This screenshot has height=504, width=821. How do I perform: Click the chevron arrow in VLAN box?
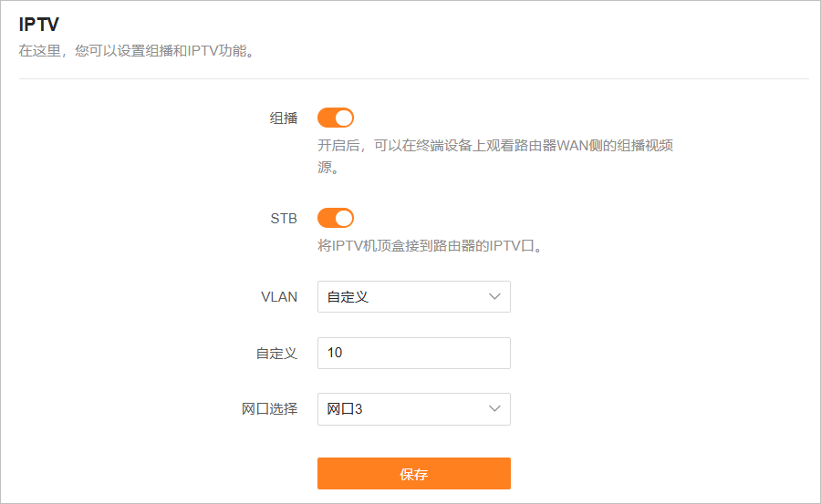coord(495,297)
